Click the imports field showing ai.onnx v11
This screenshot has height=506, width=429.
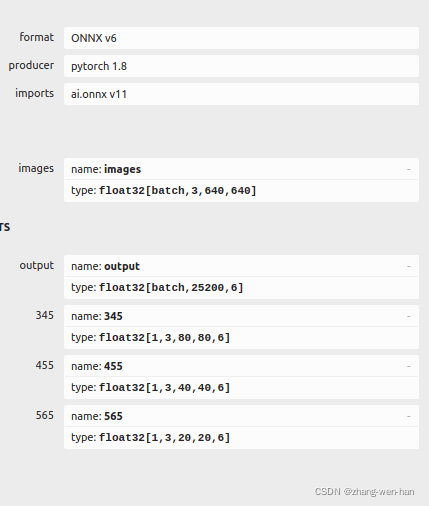pos(241,94)
